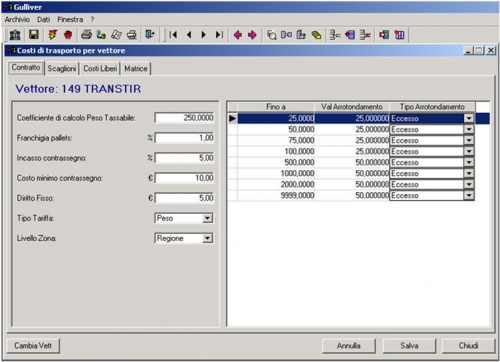500x362 pixels.
Task: Click the red octagon stop icon
Action: pyautogui.click(x=68, y=35)
